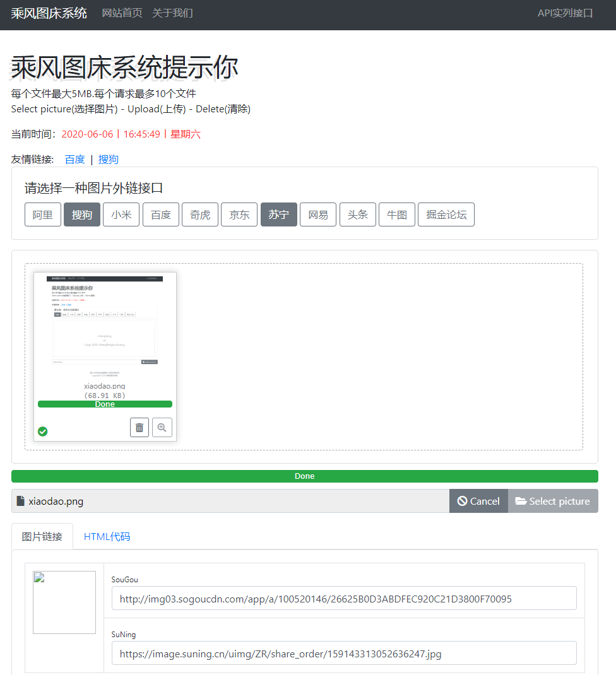This screenshot has height=675, width=616.
Task: Click the green Done progress bar
Action: coord(305,476)
